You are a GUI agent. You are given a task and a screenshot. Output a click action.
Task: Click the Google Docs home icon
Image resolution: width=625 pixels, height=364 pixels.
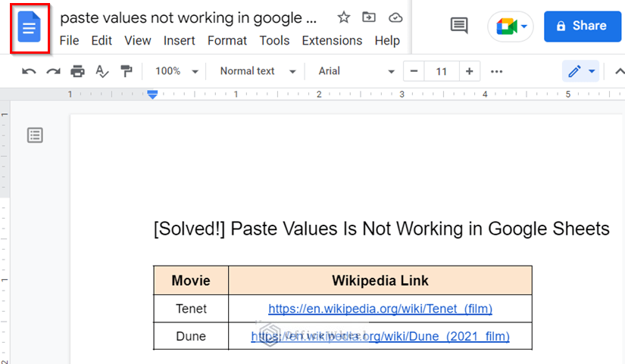tap(30, 28)
